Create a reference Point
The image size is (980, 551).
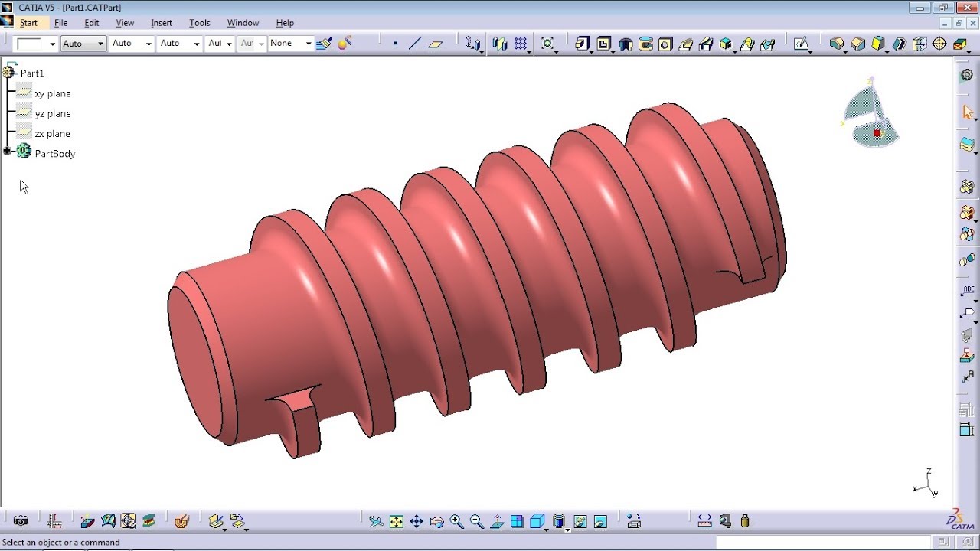[x=395, y=44]
